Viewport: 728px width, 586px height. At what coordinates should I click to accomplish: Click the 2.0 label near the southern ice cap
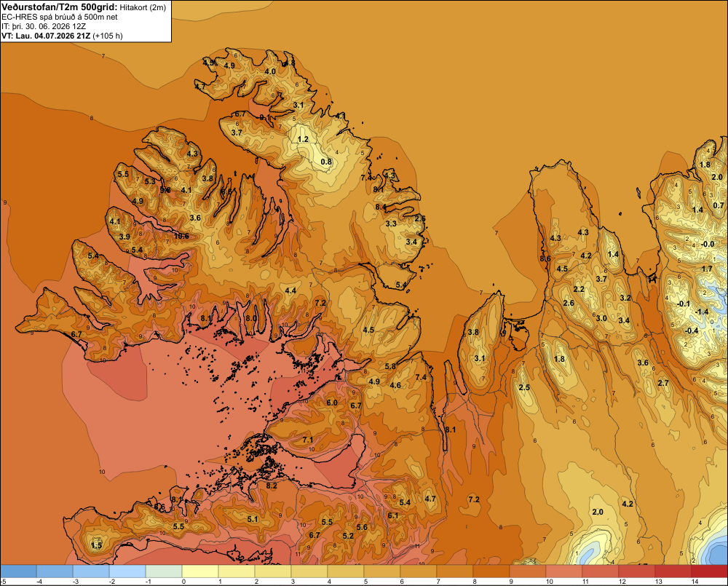[598, 512]
